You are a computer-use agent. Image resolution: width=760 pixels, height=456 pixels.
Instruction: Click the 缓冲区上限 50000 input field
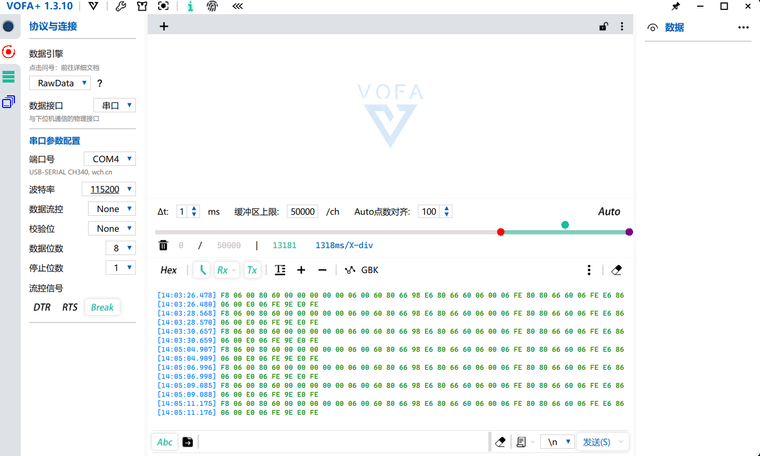point(302,211)
